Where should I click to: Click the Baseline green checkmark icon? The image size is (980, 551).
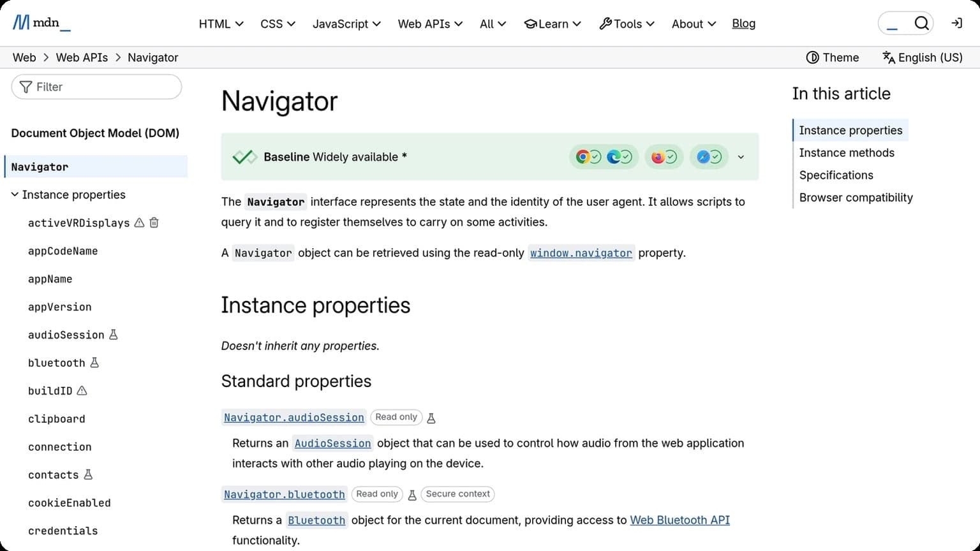(245, 156)
